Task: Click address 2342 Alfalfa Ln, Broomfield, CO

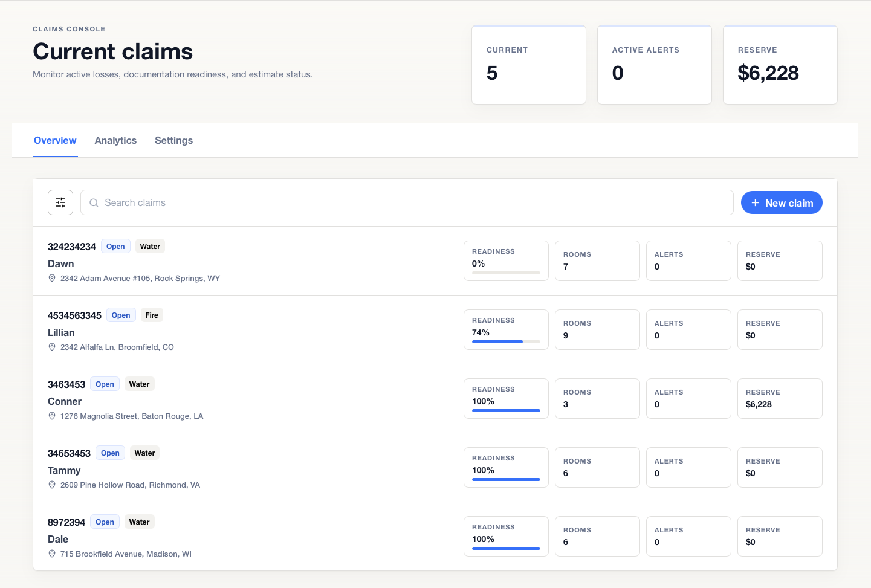Action: [x=117, y=347]
